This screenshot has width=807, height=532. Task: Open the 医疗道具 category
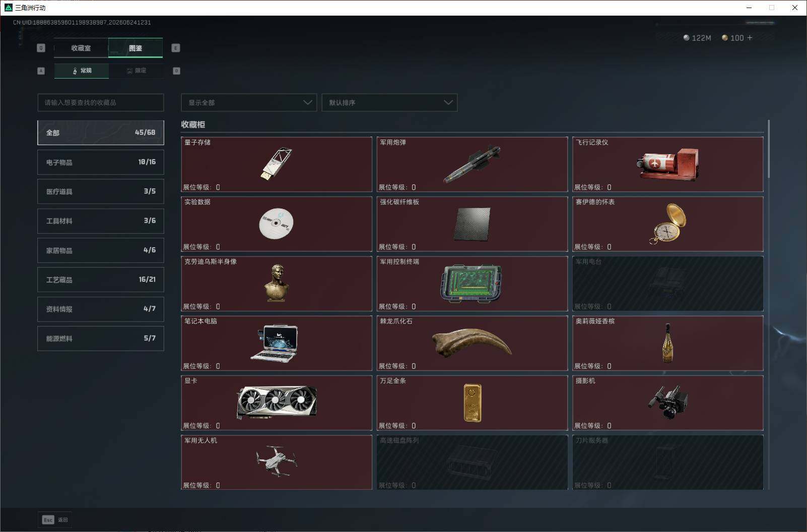point(101,191)
